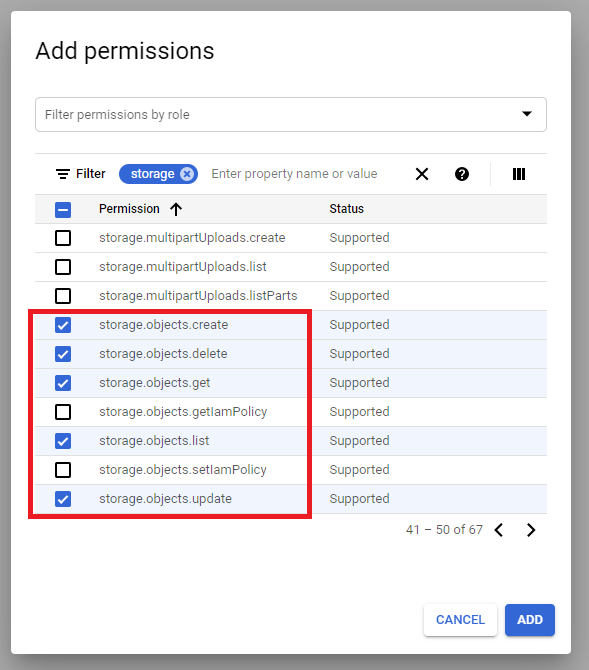Click the ADD button
The height and width of the screenshot is (670, 589).
(530, 620)
